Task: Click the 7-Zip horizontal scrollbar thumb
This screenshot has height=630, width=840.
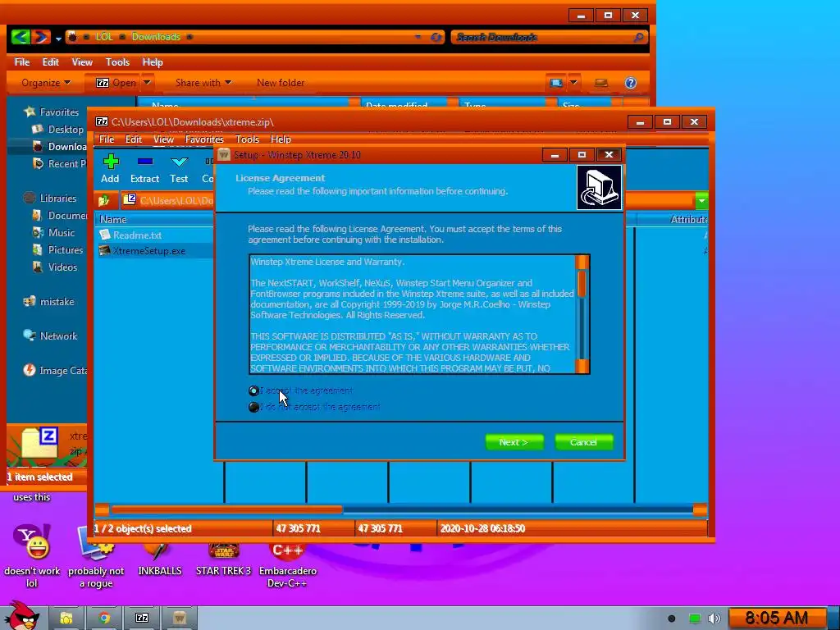Action: pyautogui.click(x=226, y=509)
